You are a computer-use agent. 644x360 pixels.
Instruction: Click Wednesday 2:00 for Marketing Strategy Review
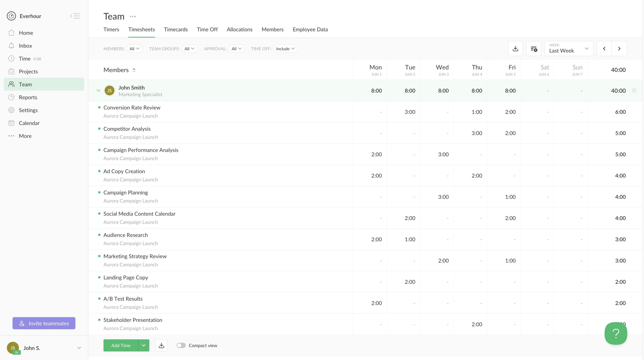tap(443, 261)
